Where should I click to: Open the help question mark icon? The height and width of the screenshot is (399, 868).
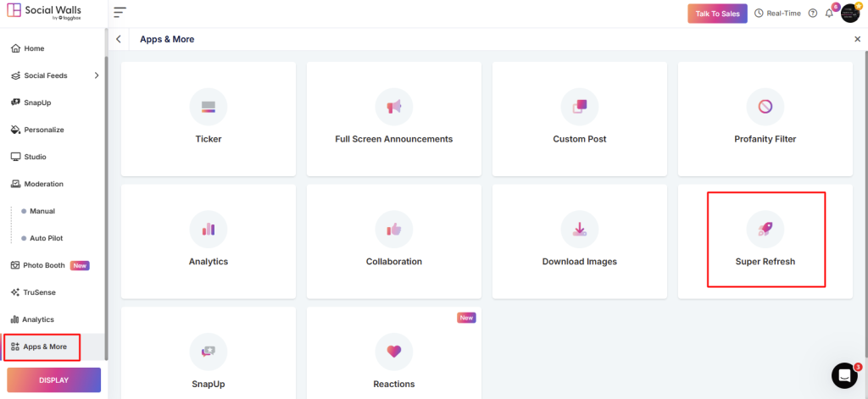click(x=813, y=14)
